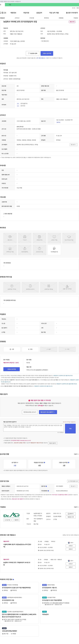Click the info icon beside 취업알선기관 알선

click(44, 463)
